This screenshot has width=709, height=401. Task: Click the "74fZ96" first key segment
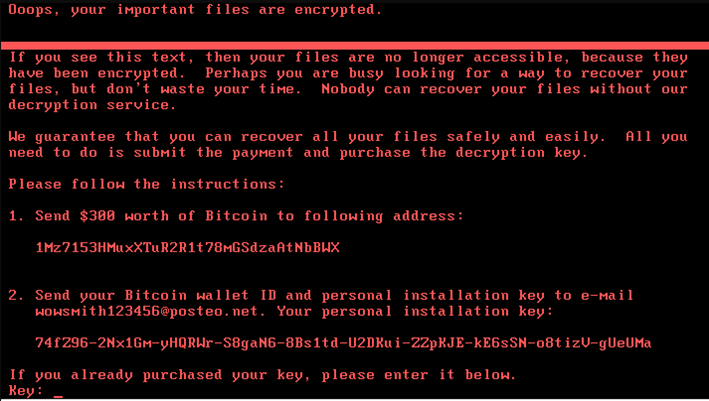pyautogui.click(x=62, y=343)
